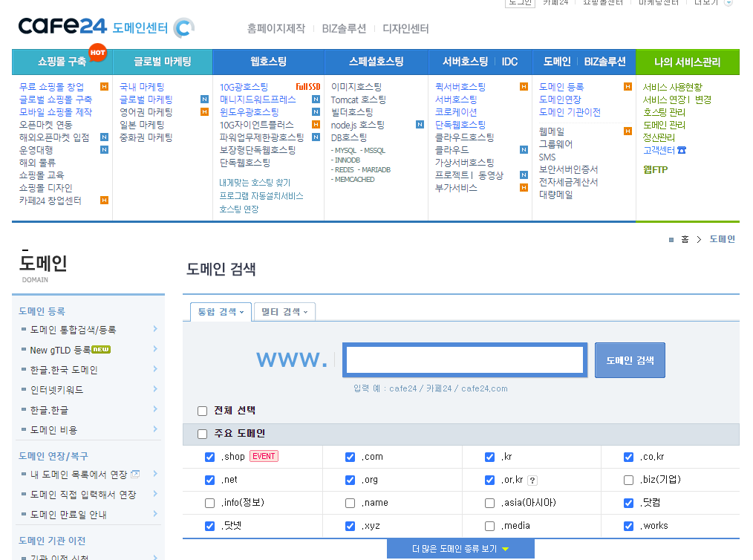
Task: Click the H badge next to 퀵서버호스팅
Action: point(524,86)
